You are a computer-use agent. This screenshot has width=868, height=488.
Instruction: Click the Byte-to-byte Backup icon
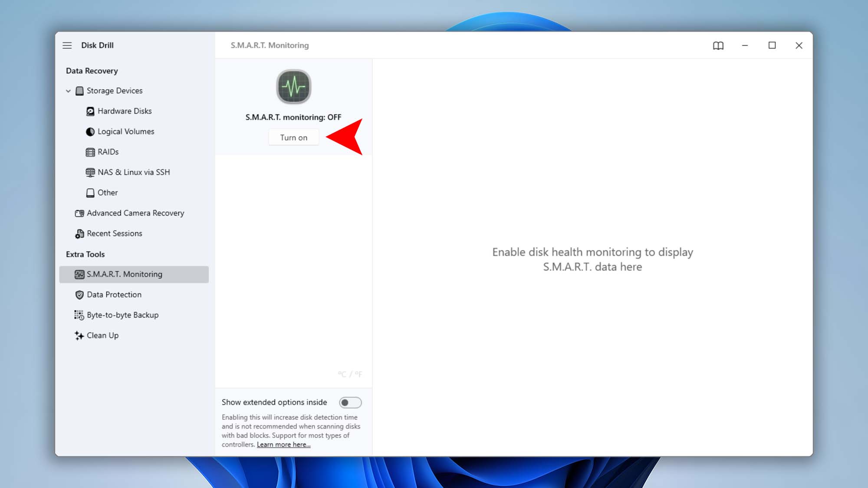[x=79, y=315]
